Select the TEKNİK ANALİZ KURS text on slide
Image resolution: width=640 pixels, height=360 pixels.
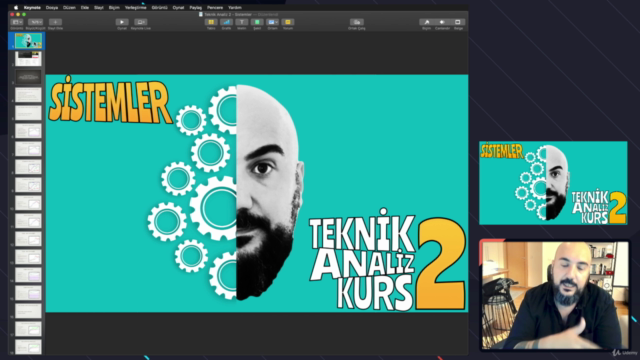coord(362,259)
